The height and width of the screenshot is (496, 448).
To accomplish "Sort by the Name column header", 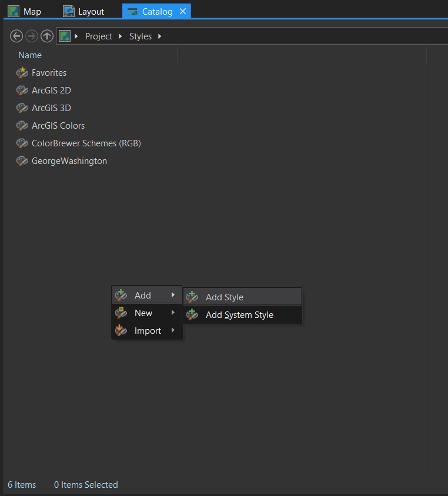I will pos(30,55).
